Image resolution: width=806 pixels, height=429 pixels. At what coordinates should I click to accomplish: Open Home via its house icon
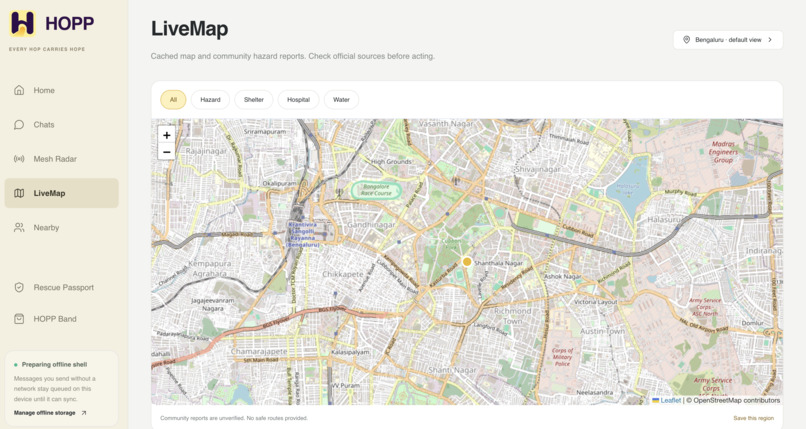click(x=19, y=90)
